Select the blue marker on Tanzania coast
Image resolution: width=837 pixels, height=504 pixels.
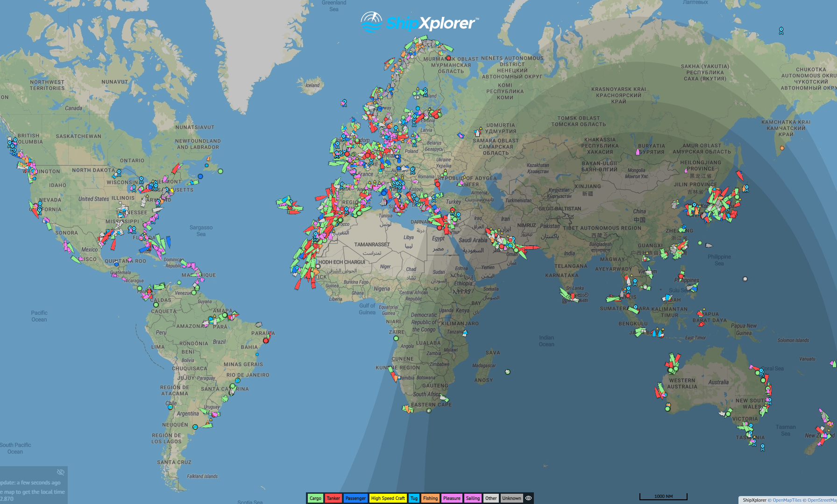coord(465,333)
